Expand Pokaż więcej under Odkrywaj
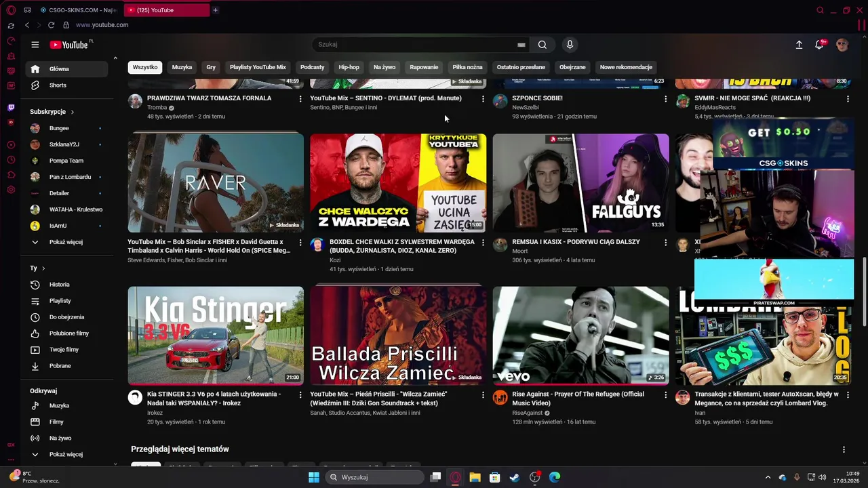Viewport: 868px width, 488px height. (66, 454)
